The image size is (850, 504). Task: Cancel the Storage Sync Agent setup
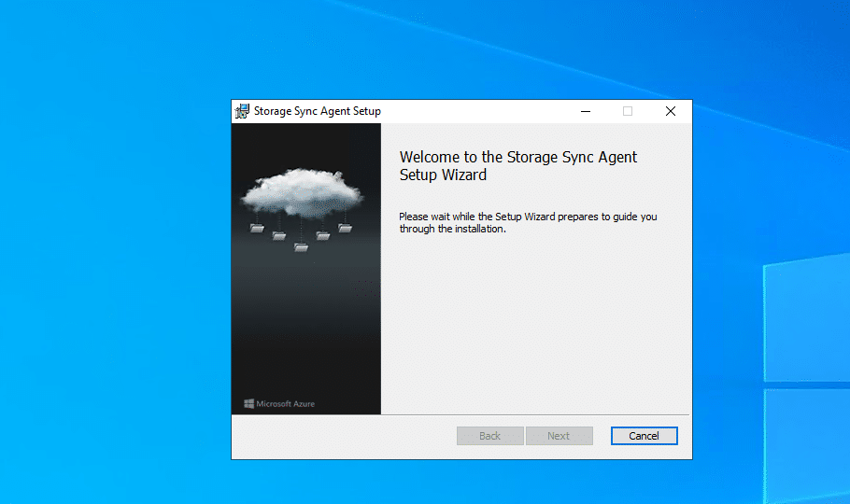click(x=644, y=436)
